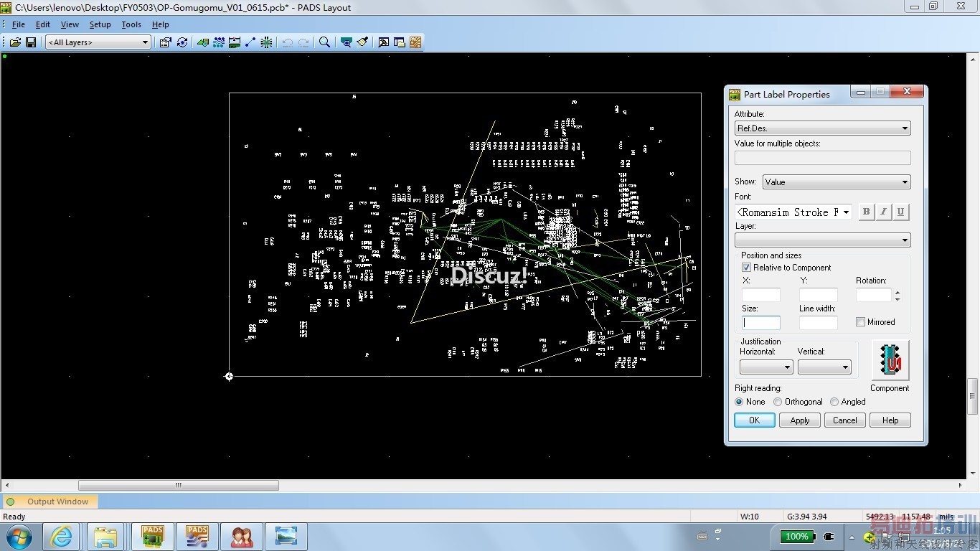Activate the Zoom magnifier tool
980x551 pixels.
pyautogui.click(x=324, y=42)
